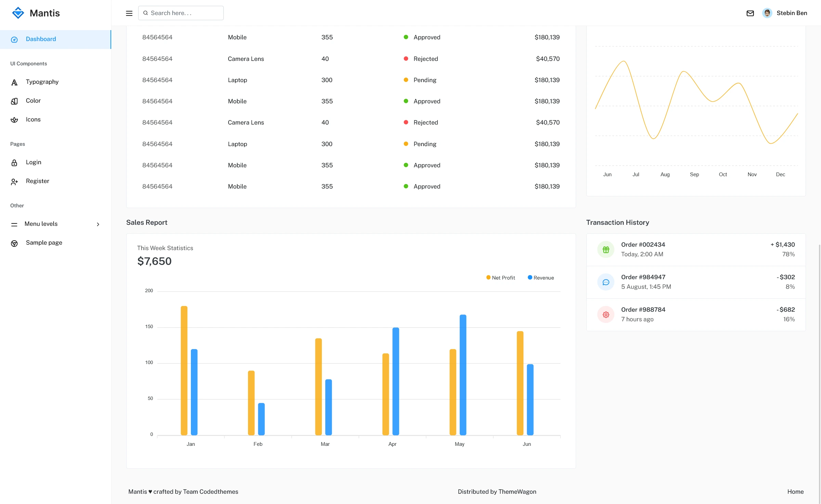Click the Home link in footer
The width and height of the screenshot is (821, 504).
(x=795, y=492)
